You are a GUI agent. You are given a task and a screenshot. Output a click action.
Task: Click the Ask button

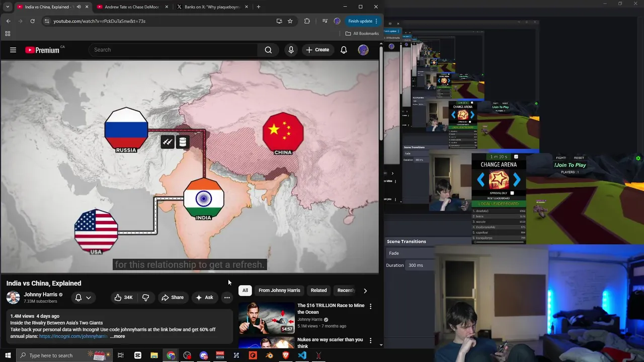[x=204, y=298]
